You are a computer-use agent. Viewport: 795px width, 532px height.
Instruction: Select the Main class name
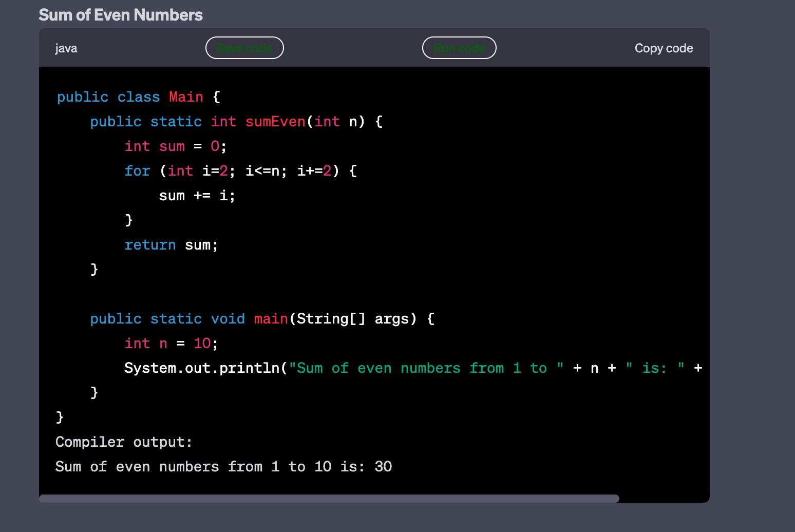pos(186,97)
